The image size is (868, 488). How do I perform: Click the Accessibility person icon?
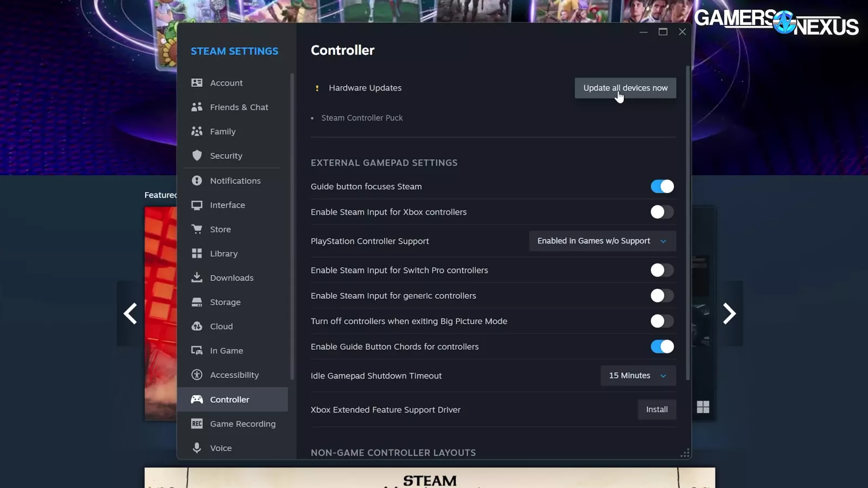[x=197, y=375]
